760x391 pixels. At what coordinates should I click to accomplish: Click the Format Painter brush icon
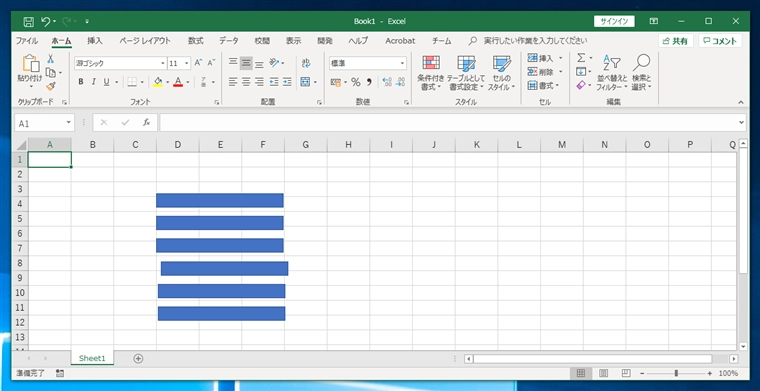tap(50, 86)
